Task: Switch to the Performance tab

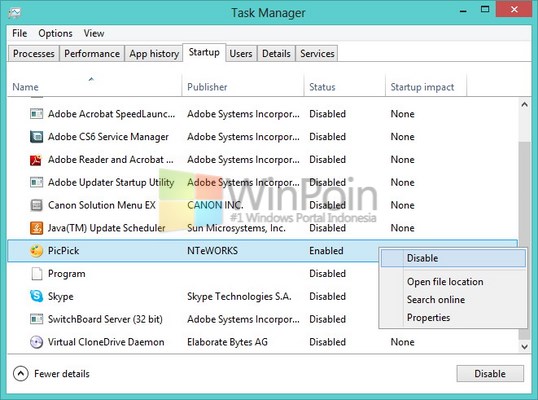Action: point(92,54)
